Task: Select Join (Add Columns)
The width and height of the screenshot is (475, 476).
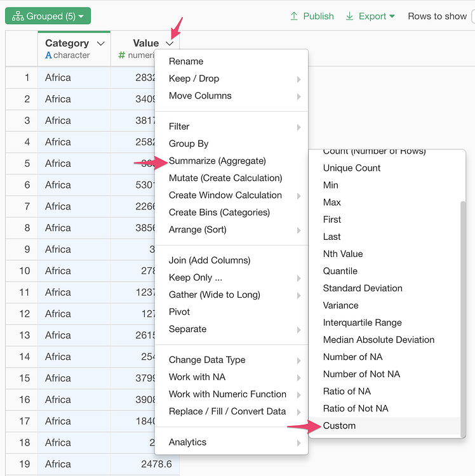Action: [231, 260]
